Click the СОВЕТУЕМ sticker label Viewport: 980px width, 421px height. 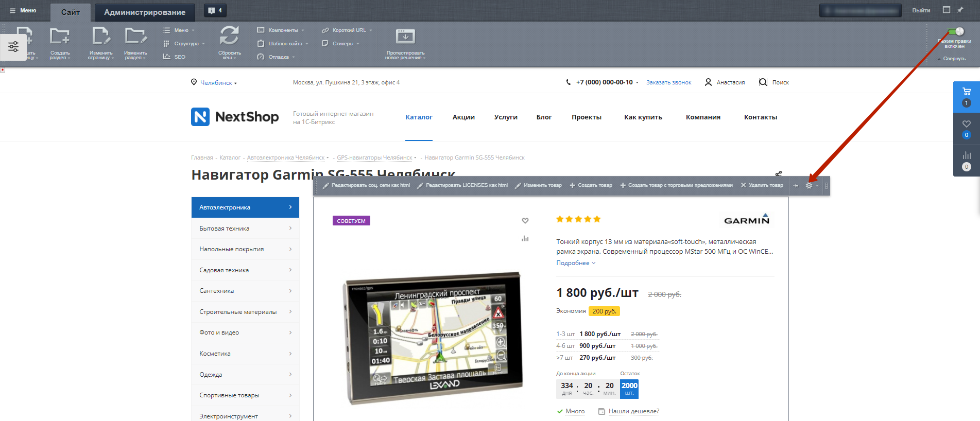point(351,221)
